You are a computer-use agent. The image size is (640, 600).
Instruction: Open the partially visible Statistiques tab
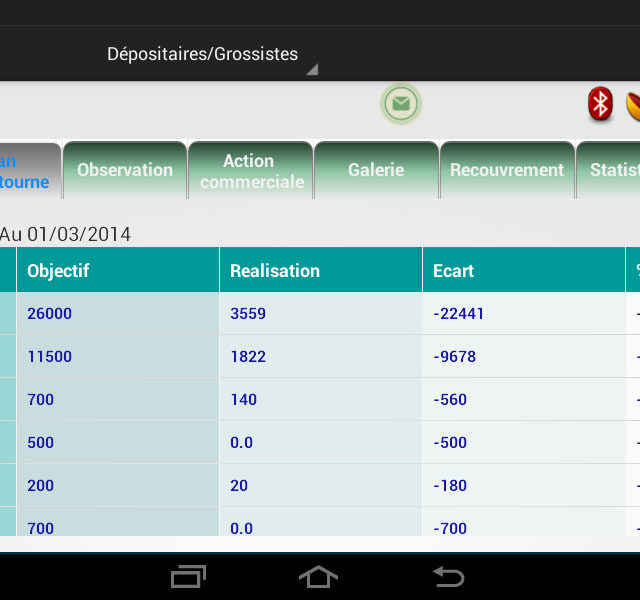612,170
